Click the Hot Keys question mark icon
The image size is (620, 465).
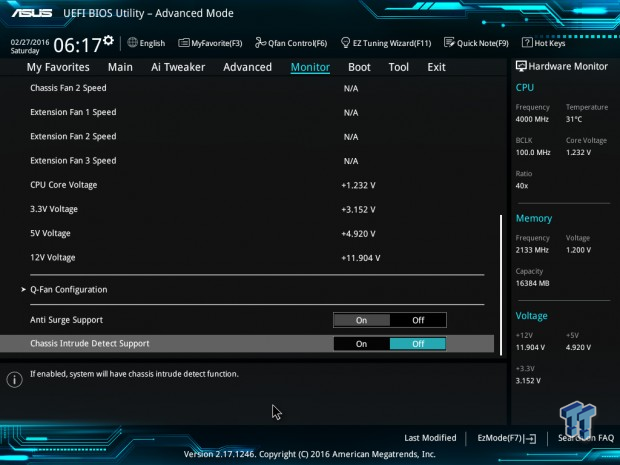527,43
